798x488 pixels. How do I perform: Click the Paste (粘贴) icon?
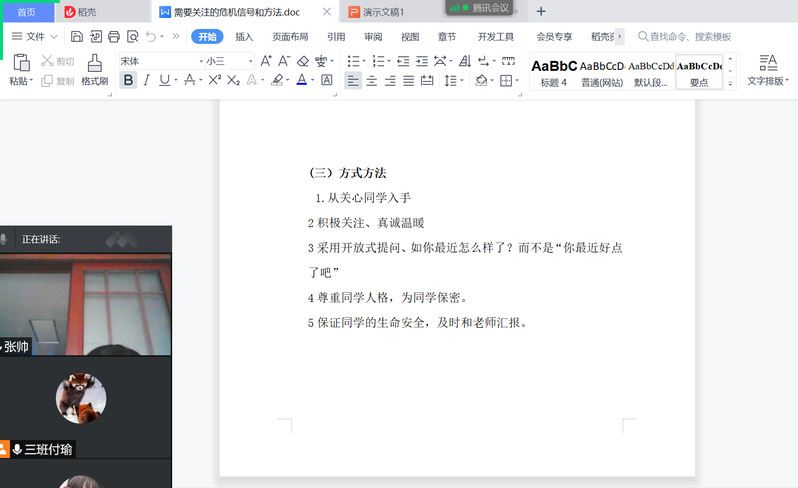pos(18,70)
